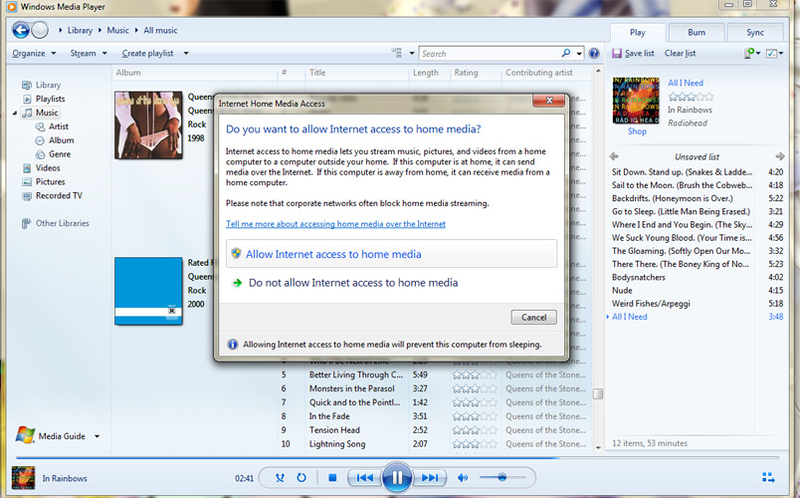Switch to Now Playing view icon

click(768, 478)
